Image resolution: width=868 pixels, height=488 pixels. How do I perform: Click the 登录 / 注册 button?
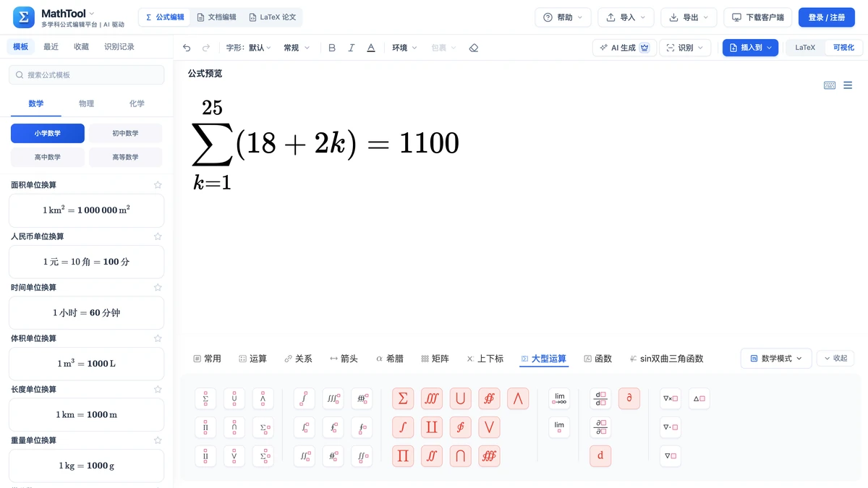827,17
